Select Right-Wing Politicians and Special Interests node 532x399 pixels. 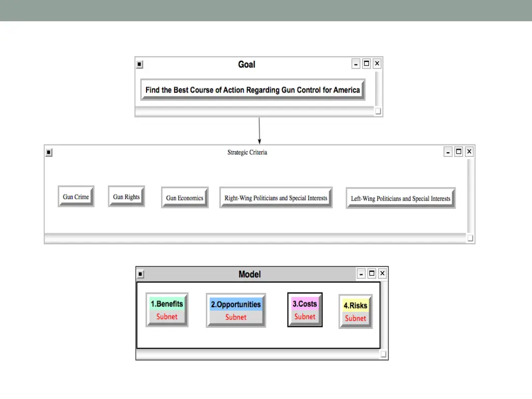pos(276,198)
